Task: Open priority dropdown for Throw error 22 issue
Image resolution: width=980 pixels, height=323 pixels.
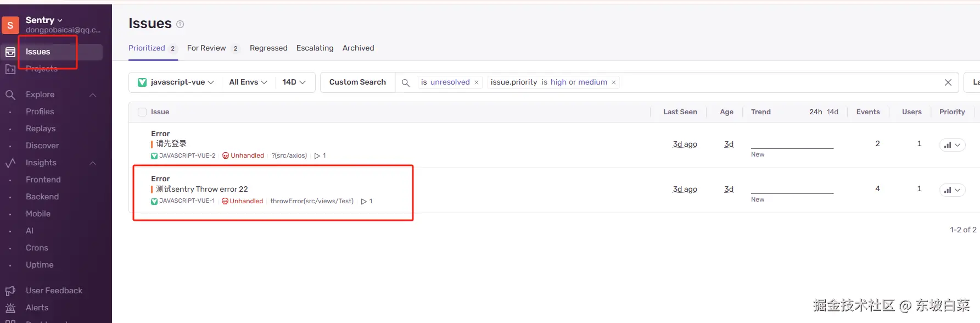Action: (952, 190)
